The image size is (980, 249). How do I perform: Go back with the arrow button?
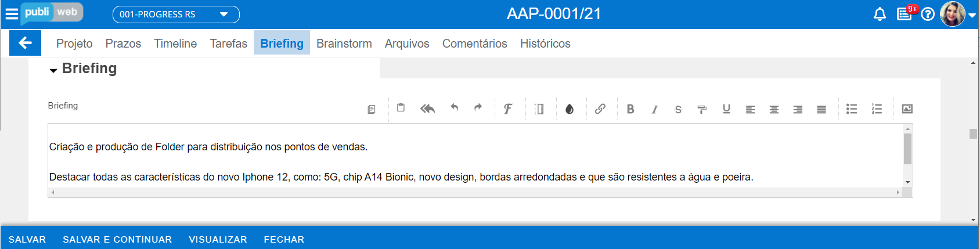click(25, 43)
